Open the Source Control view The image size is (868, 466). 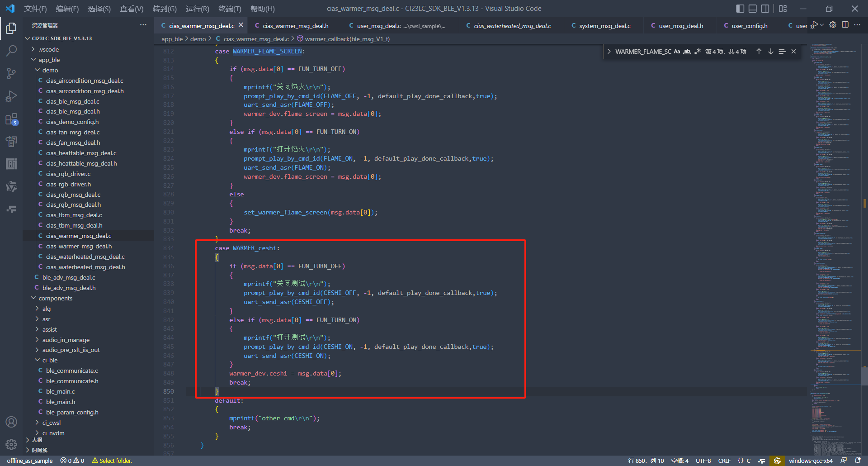[11, 73]
